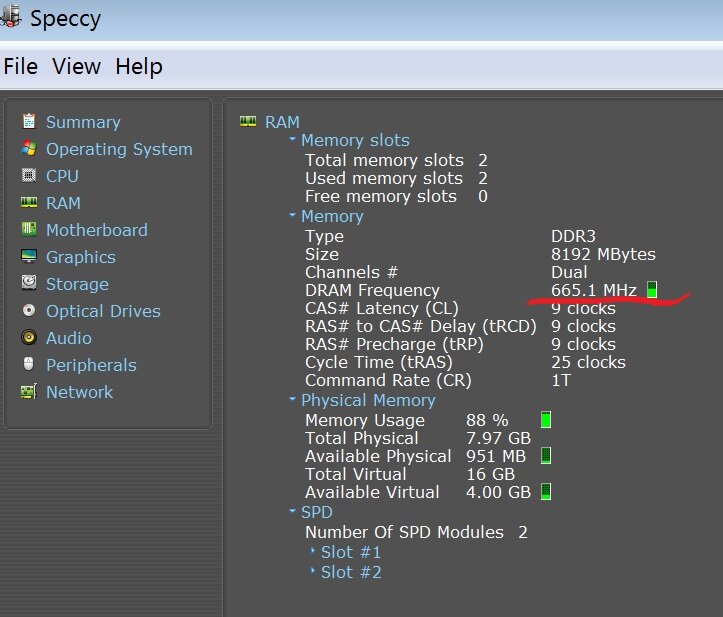This screenshot has width=723, height=617.
Task: Open the Operating System section
Action: [x=119, y=149]
